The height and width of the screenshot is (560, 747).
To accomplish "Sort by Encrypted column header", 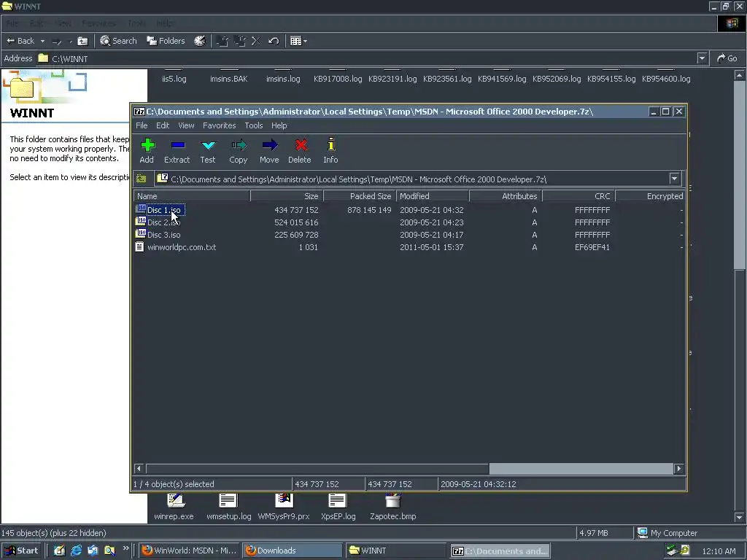I will (650, 196).
